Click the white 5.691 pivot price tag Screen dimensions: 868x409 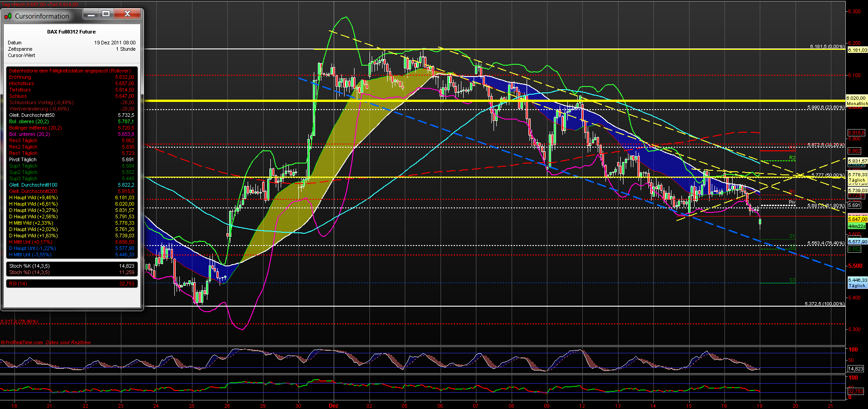[854, 205]
